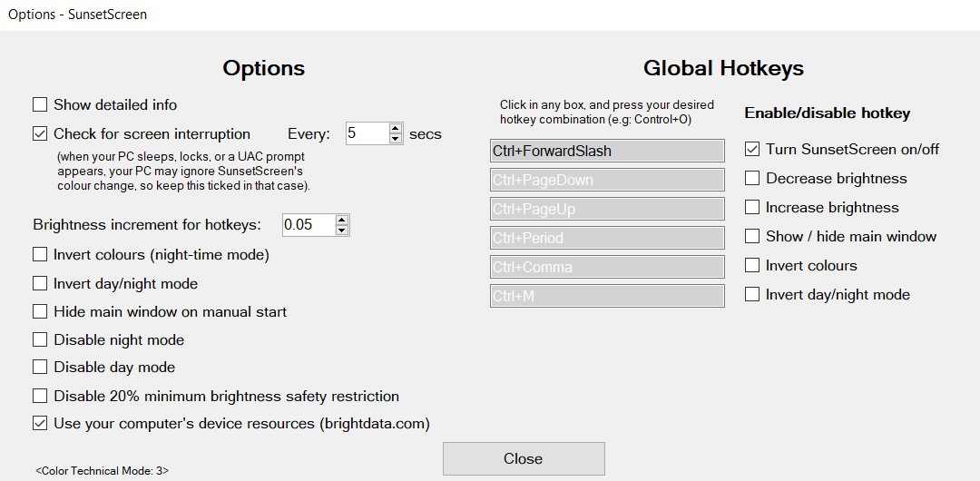Decrease the screen check interval seconds
This screenshot has height=481, width=980.
[396, 139]
